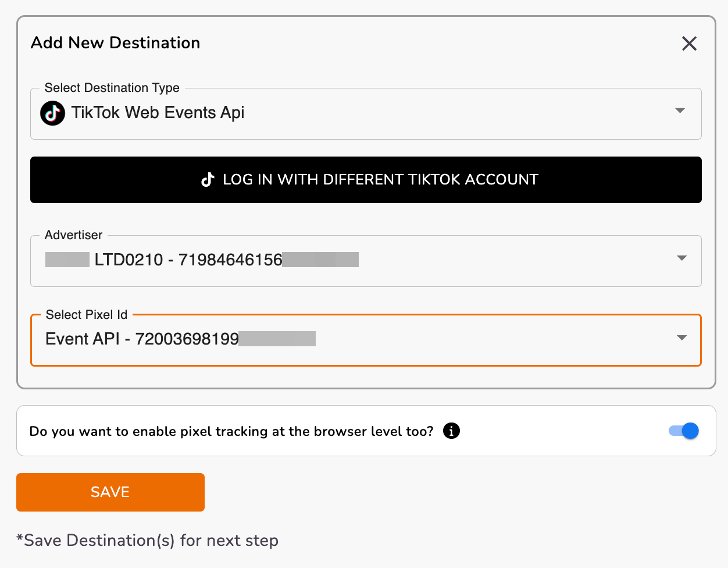The image size is (728, 568).
Task: Save the destination with the orange button
Action: coord(110,492)
